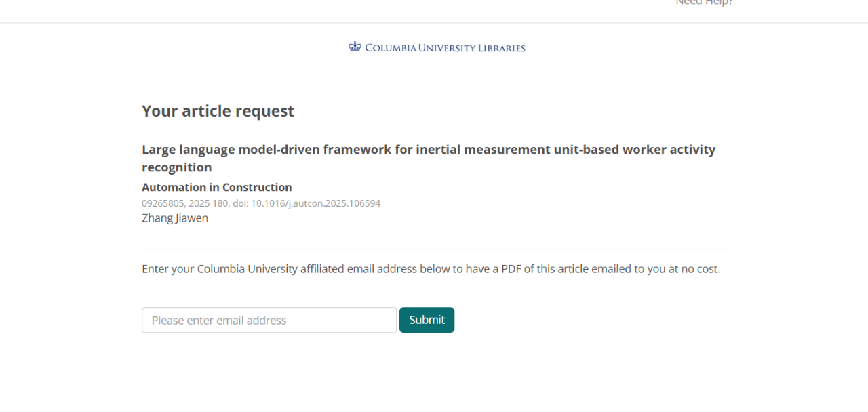
Task: Open the Columbia University Libraries header link
Action: click(445, 48)
